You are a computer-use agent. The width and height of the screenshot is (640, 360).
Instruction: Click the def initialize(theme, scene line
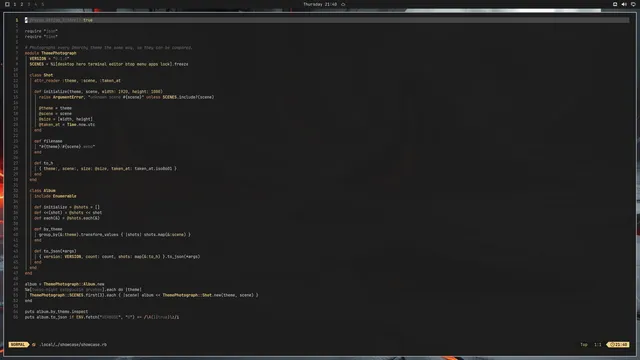point(98,91)
